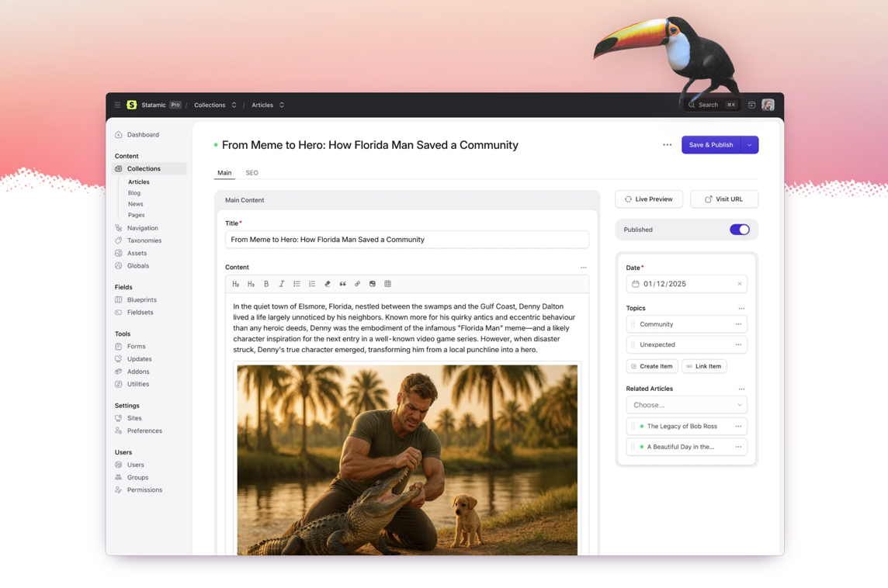The width and height of the screenshot is (888, 588).
Task: Click the Bold formatting icon
Action: 266,284
